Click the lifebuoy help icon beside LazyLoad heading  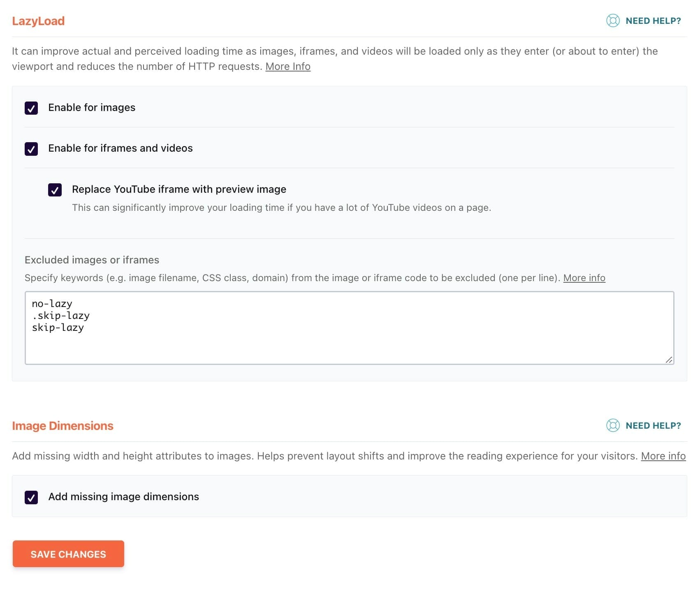(x=612, y=21)
